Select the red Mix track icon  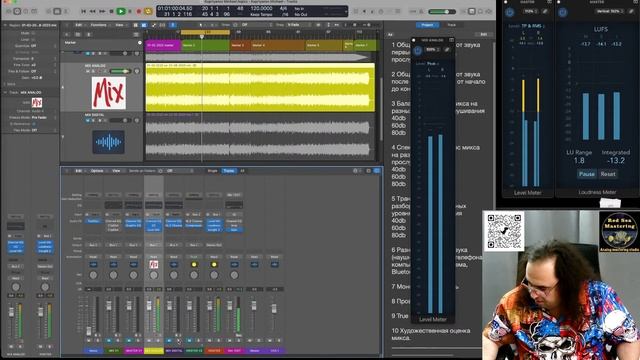pos(109,93)
